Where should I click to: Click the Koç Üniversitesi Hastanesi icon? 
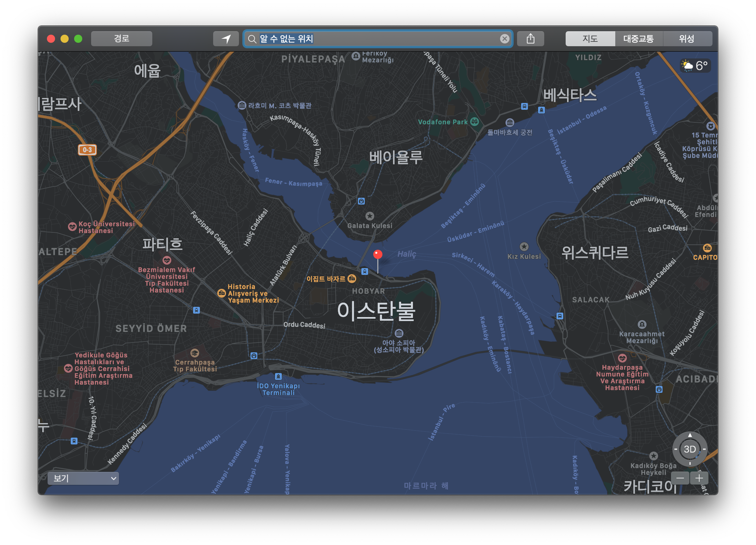tap(72, 227)
